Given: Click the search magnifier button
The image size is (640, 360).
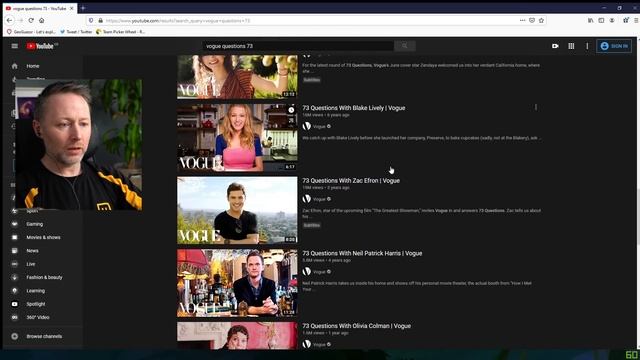Looking at the screenshot, I should click(404, 46).
